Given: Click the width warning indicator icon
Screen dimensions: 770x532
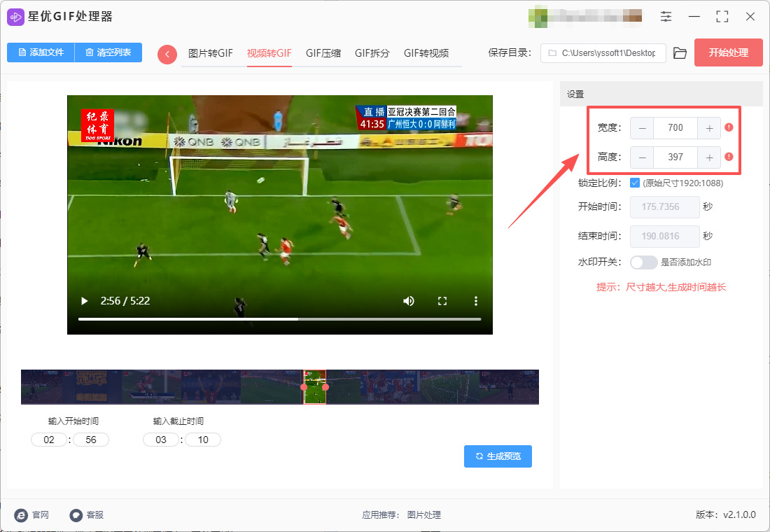Looking at the screenshot, I should (729, 127).
